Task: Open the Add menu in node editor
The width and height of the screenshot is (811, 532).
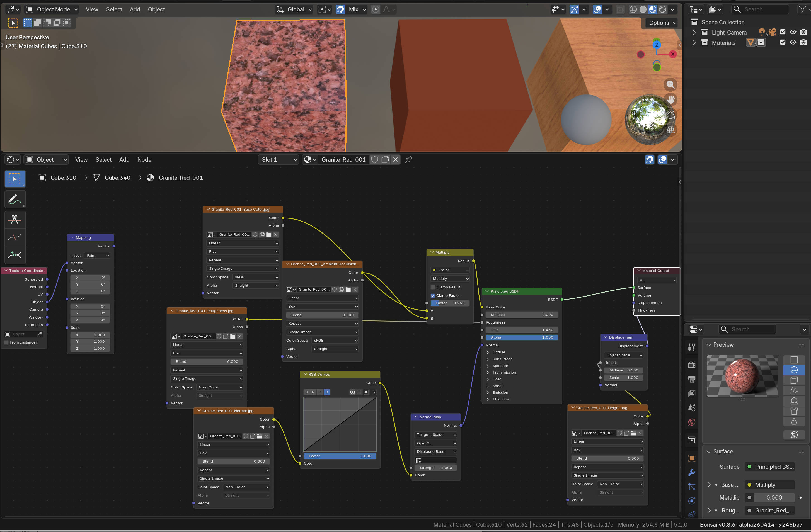Action: [x=124, y=159]
